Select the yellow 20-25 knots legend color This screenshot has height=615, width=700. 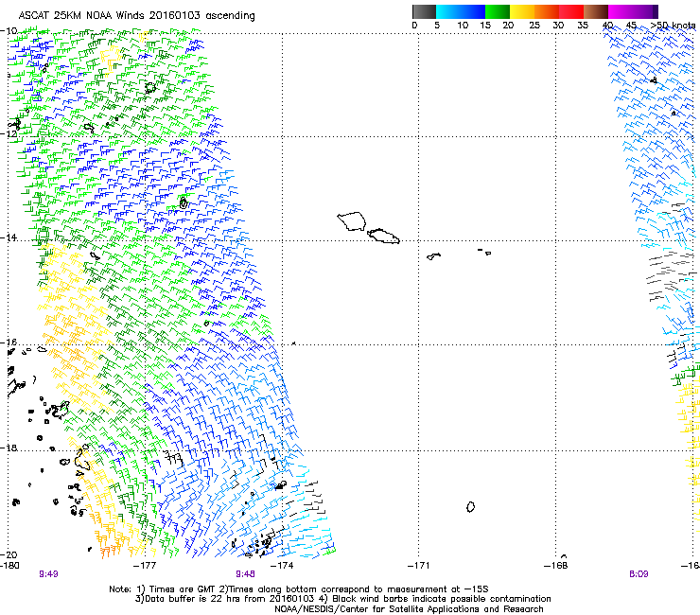(x=522, y=11)
